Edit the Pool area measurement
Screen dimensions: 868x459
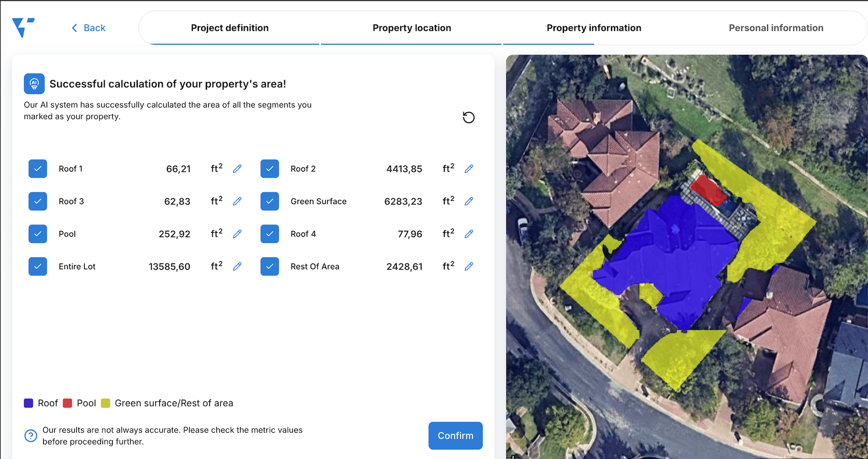point(237,234)
